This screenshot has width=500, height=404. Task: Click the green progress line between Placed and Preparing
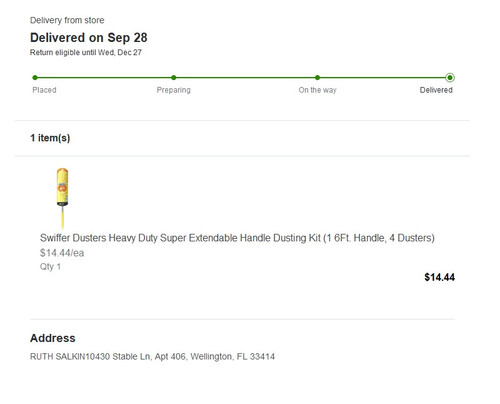click(x=104, y=78)
